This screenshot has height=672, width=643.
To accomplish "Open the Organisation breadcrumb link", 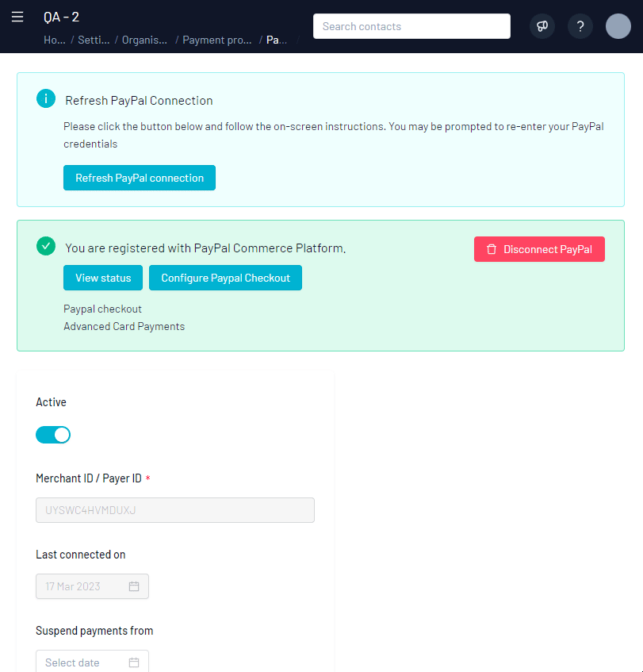I will (x=144, y=40).
